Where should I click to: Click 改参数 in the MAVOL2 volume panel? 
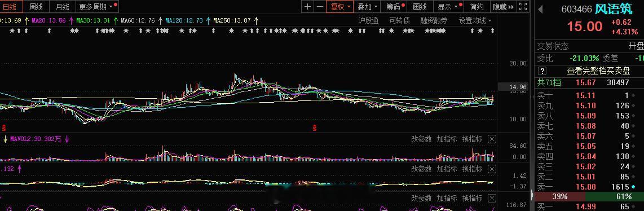point(421,139)
